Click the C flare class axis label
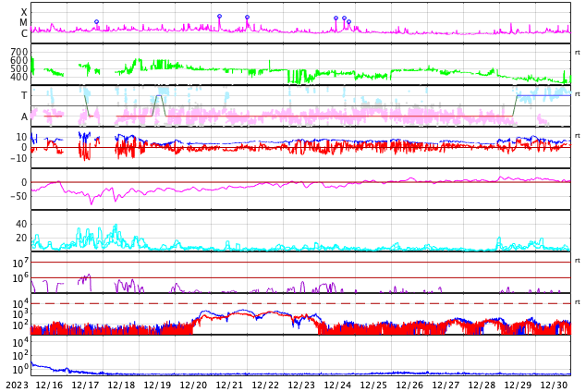The width and height of the screenshot is (586, 392). (24, 33)
